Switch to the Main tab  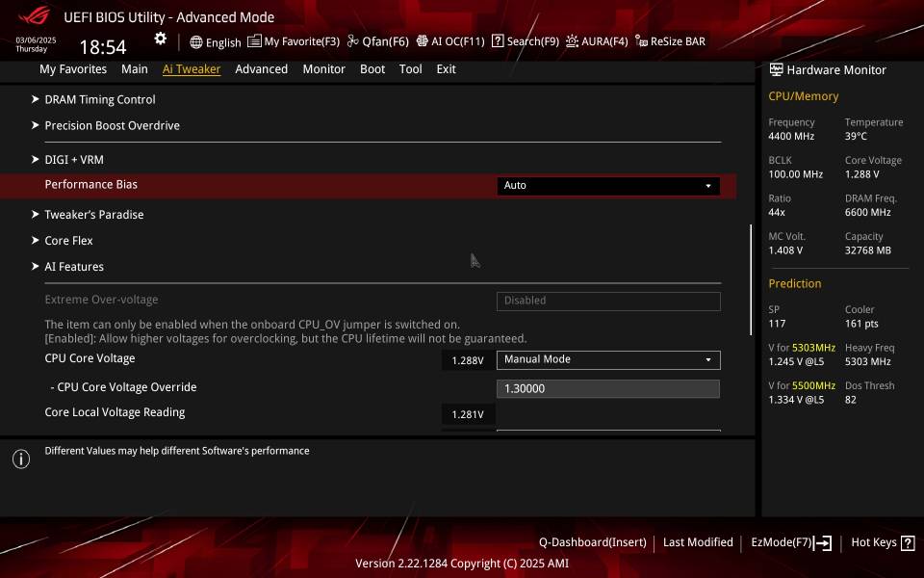(135, 69)
